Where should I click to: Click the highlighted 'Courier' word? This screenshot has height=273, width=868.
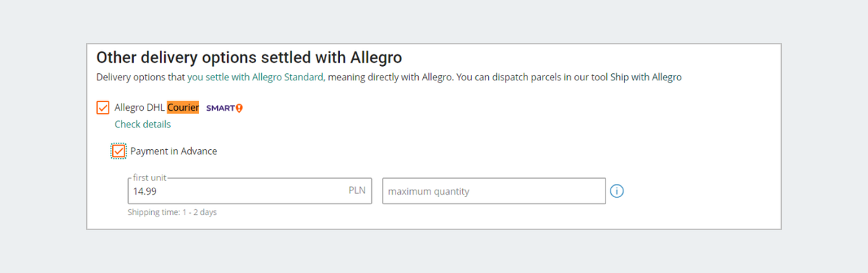point(183,108)
